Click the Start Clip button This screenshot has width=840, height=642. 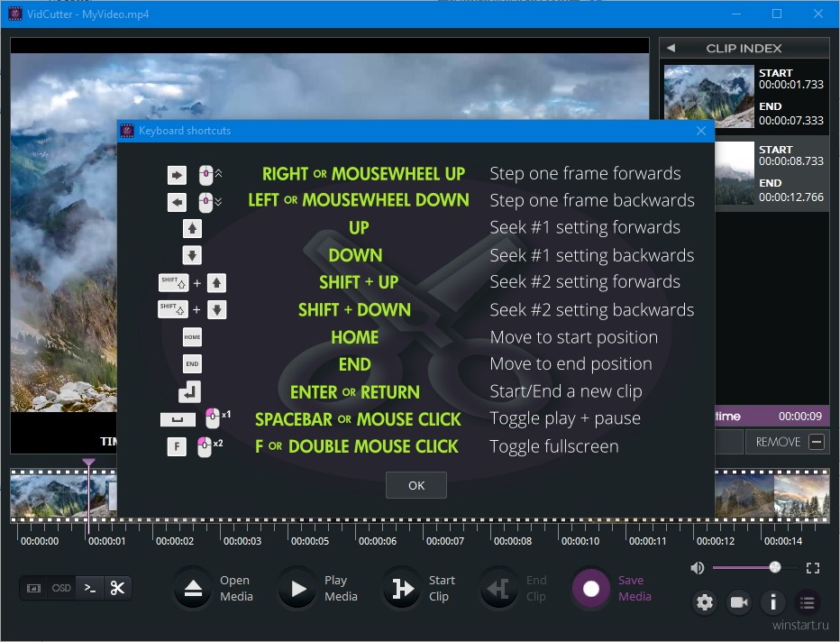pyautogui.click(x=402, y=589)
